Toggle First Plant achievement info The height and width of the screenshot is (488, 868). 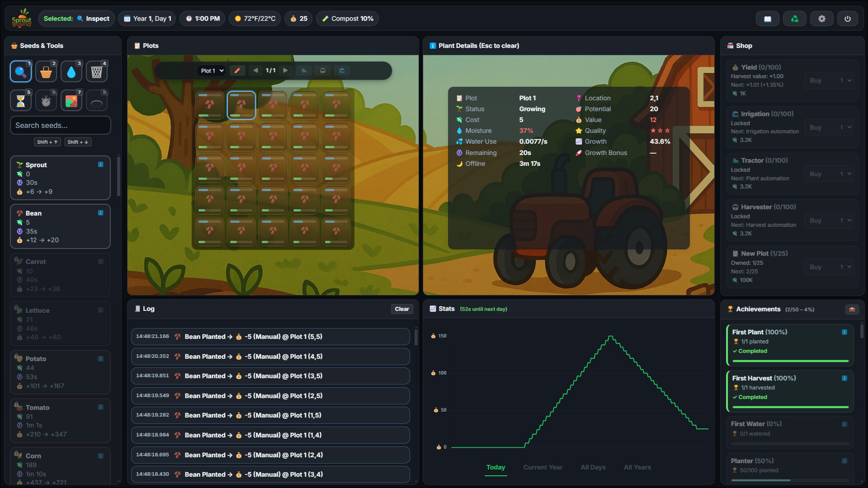point(844,332)
